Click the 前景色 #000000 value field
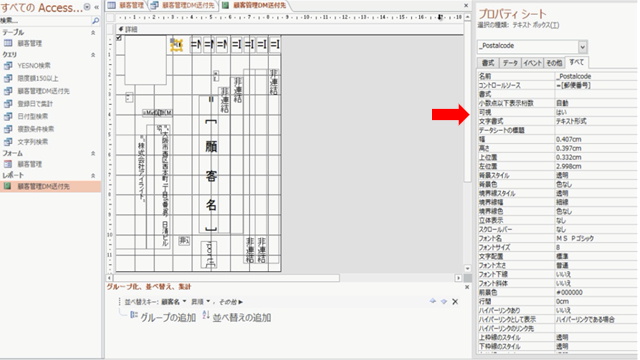 pos(596,292)
